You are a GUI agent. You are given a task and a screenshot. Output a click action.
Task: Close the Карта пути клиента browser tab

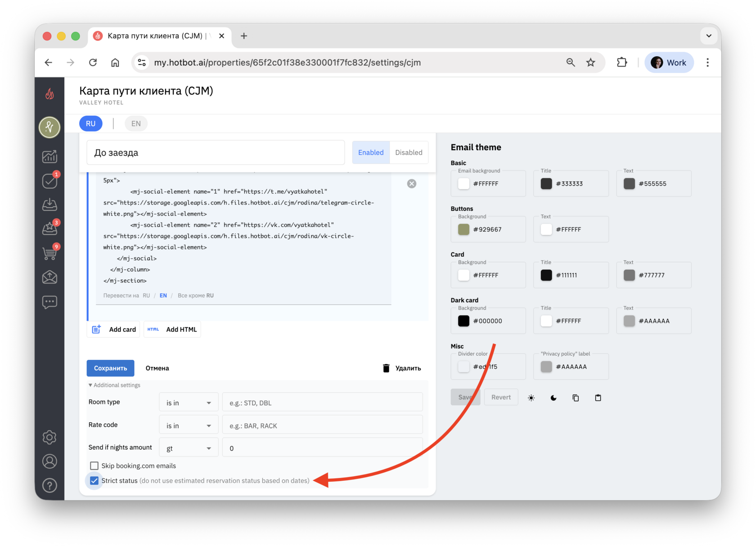[222, 36]
